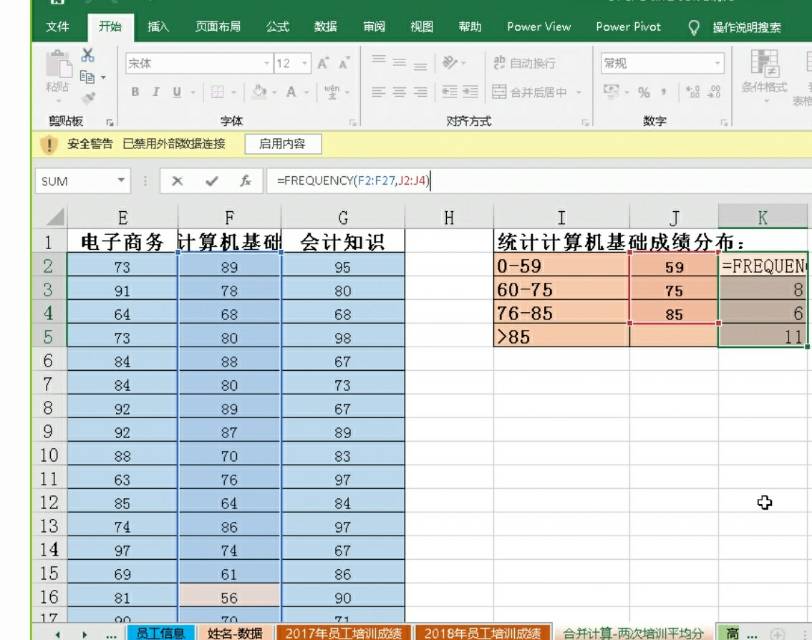Open the underline style dropdown arrow

[x=193, y=93]
